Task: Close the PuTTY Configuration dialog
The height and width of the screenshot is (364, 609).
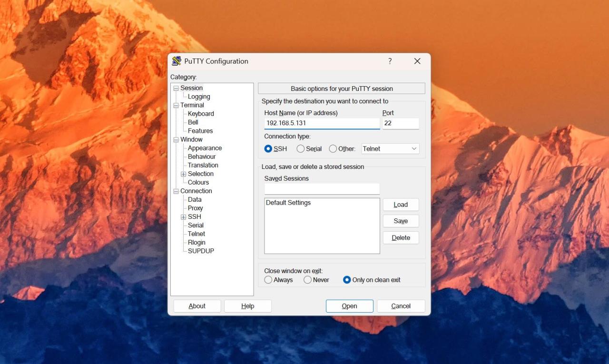Action: pos(417,61)
